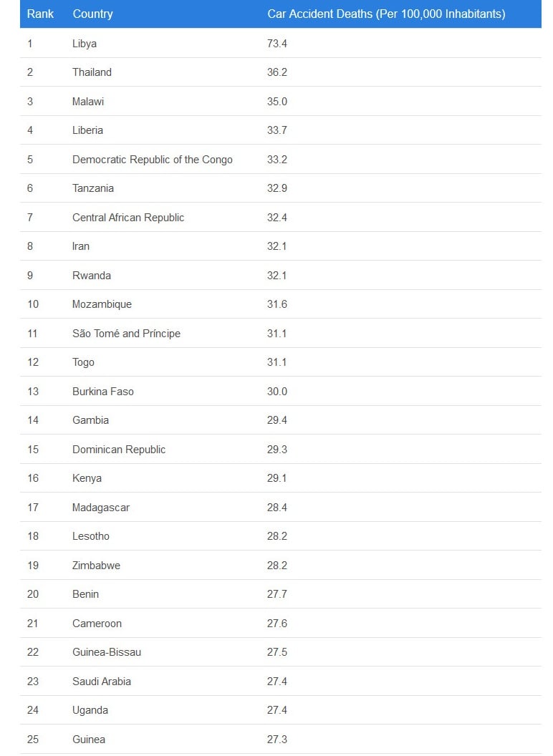Select Cameroon's 27.6 value
This screenshot has width=553, height=756.
[x=277, y=624]
